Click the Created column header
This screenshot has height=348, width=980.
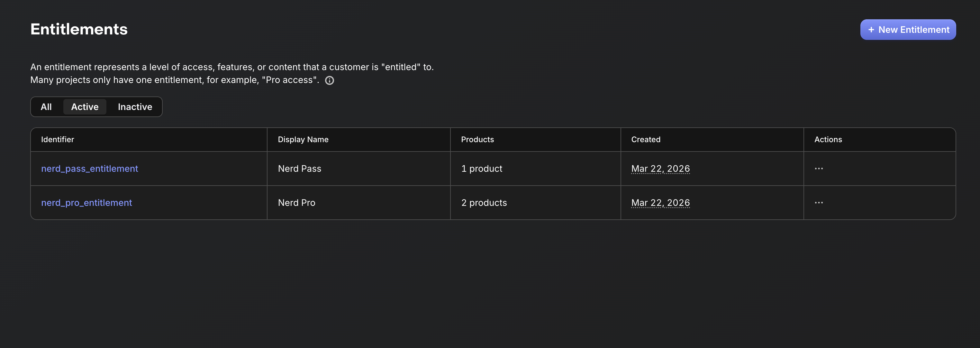click(x=646, y=139)
